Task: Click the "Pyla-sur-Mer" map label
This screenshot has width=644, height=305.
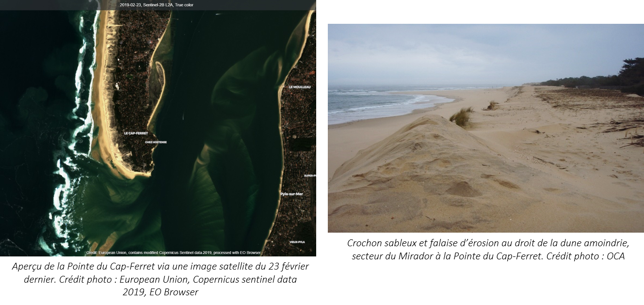Action: pos(292,194)
